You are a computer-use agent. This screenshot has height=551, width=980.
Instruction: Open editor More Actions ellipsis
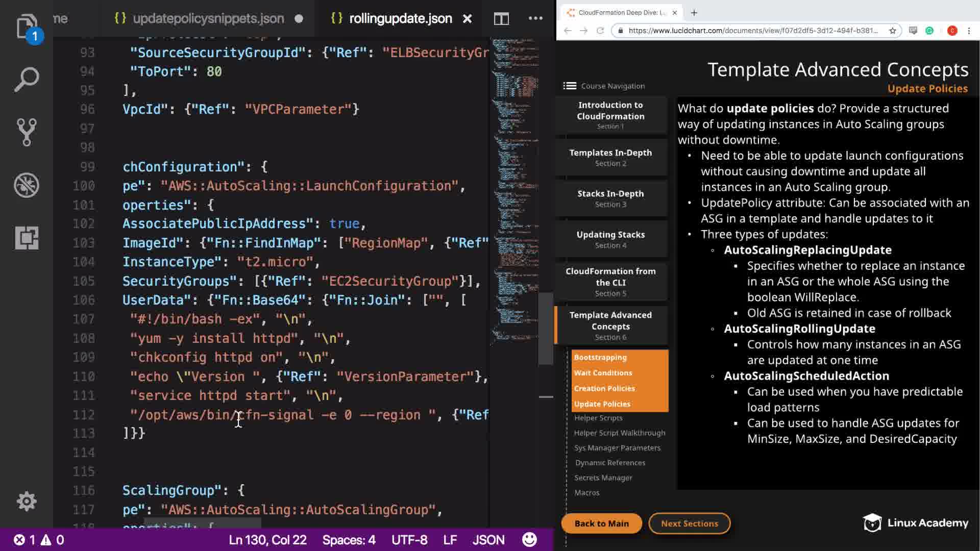tap(535, 18)
